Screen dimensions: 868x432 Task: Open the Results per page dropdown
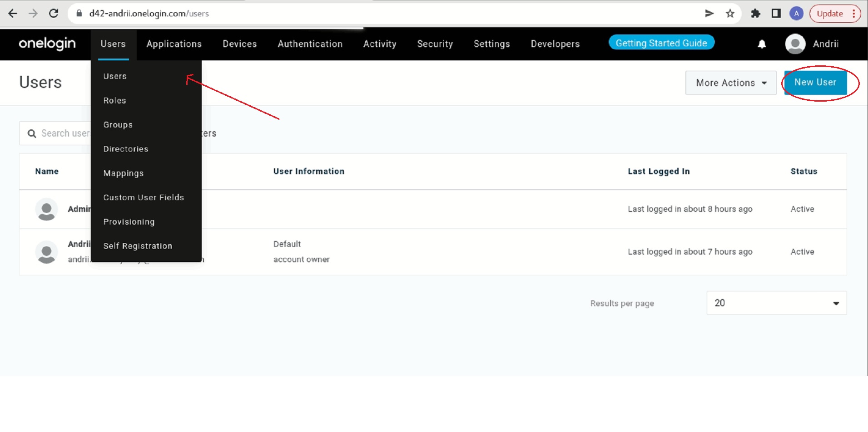coord(776,303)
